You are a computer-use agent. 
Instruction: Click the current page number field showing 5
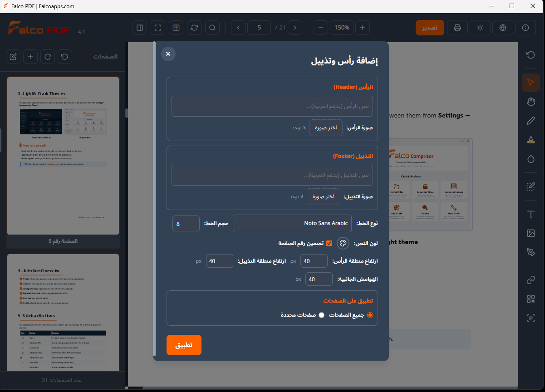tap(259, 28)
